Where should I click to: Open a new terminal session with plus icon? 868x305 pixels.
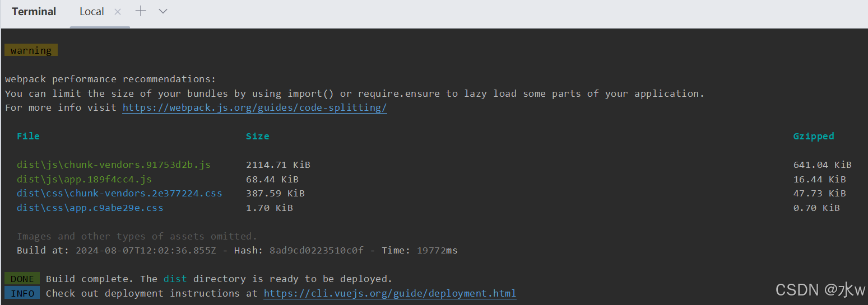coord(141,11)
